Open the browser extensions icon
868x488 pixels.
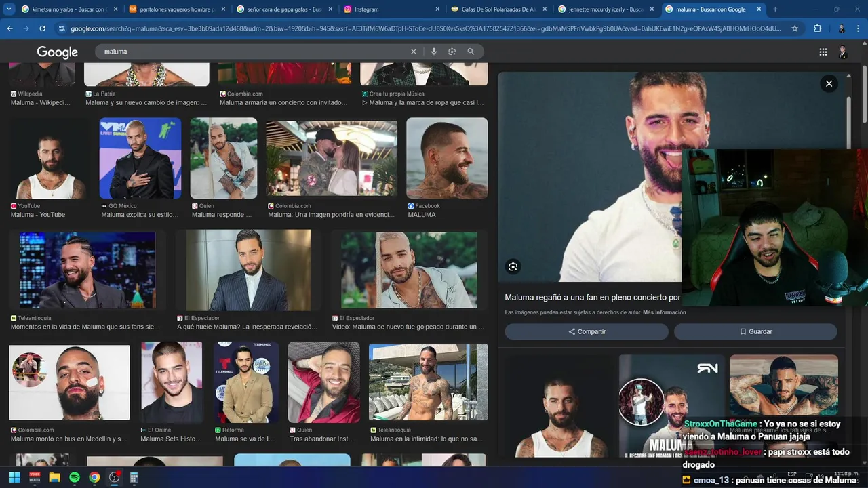click(817, 28)
